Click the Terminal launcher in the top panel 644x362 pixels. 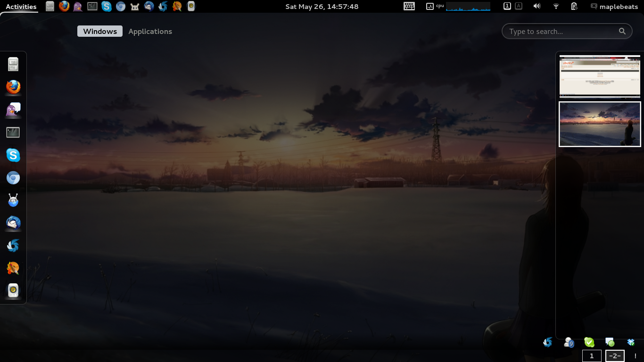point(92,6)
